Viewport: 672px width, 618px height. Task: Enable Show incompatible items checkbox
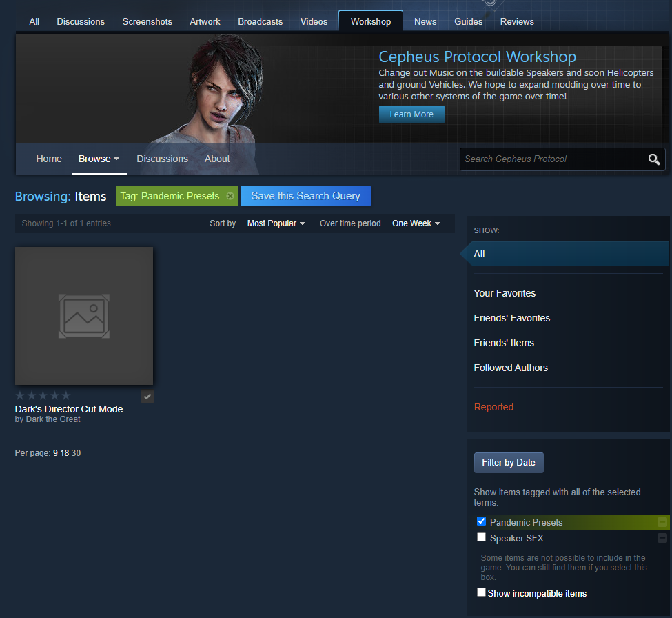[481, 592]
